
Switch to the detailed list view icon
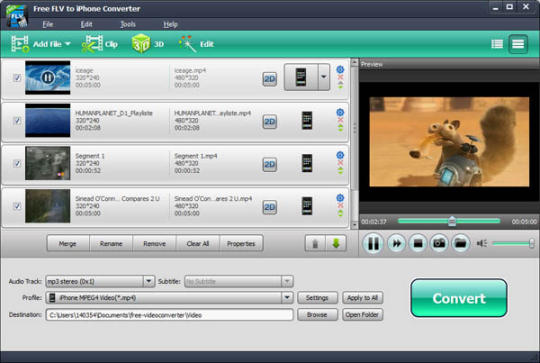point(497,44)
